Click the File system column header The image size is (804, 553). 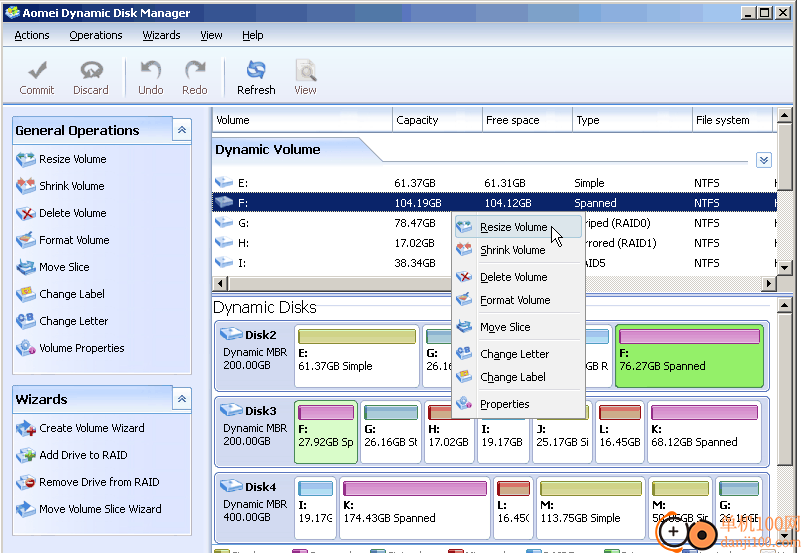click(x=732, y=120)
